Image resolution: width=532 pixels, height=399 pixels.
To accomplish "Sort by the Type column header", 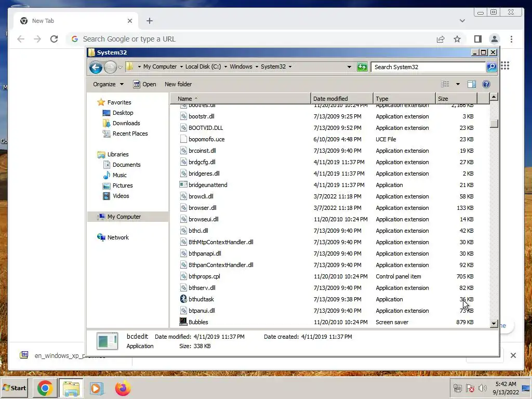I will (x=404, y=99).
